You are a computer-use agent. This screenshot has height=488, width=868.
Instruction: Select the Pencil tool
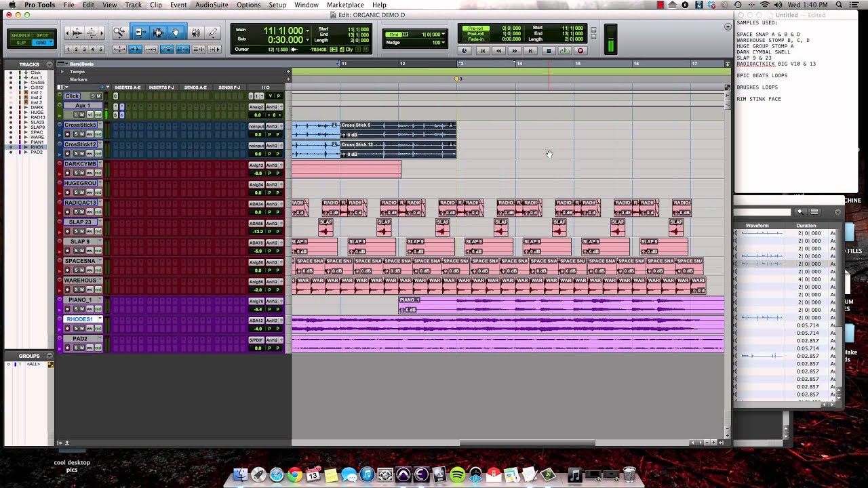tap(213, 33)
